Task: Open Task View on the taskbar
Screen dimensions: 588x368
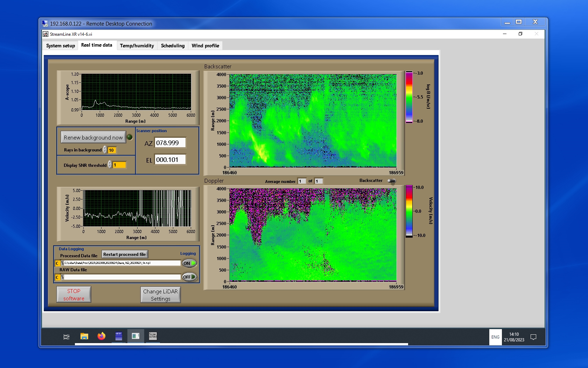Action: 66,337
